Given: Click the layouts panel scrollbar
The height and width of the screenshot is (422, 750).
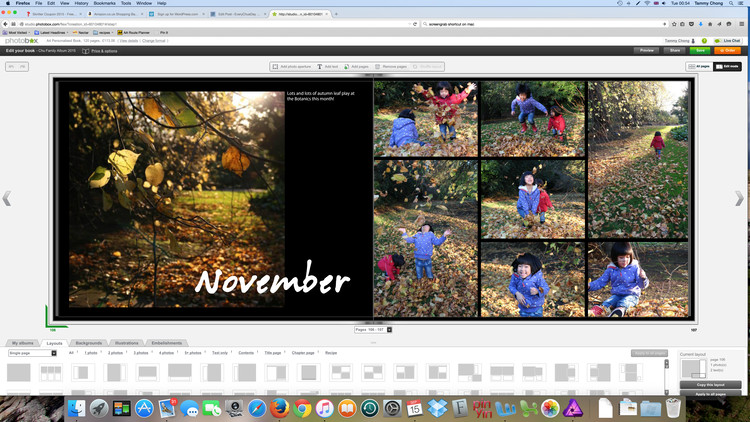Looking at the screenshot, I should coord(666,376).
